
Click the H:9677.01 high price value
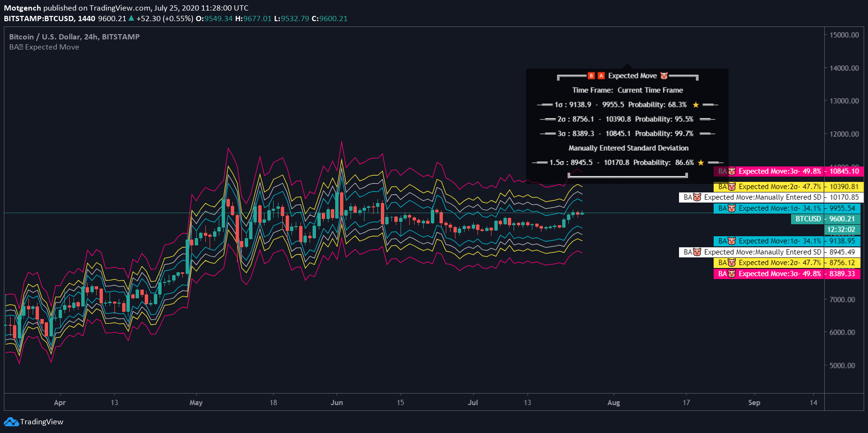[x=253, y=18]
